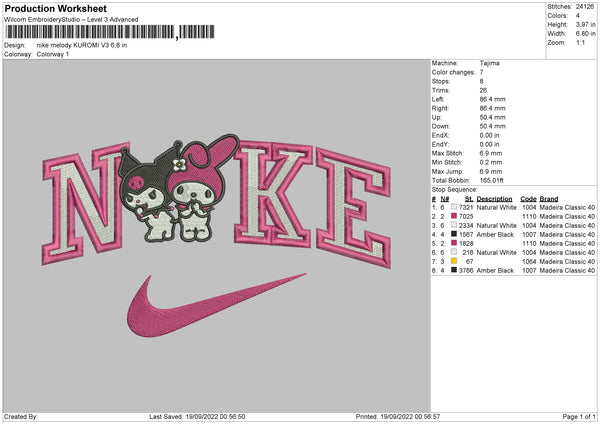The width and height of the screenshot is (600, 424).
Task: Click the 'Brand' column header
Action: point(549,199)
